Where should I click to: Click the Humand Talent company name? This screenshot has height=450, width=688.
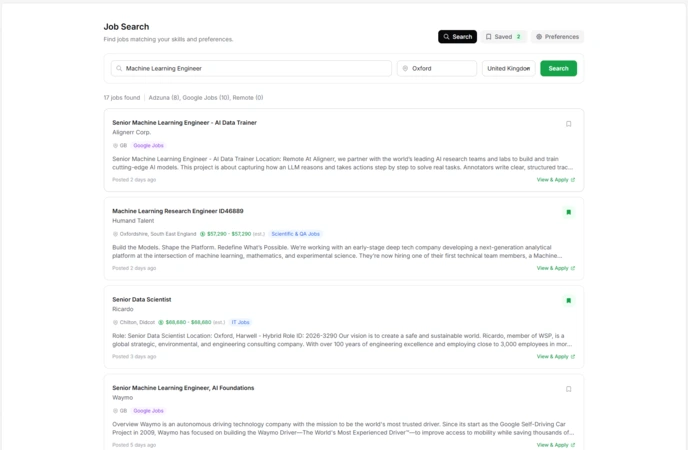click(x=133, y=221)
